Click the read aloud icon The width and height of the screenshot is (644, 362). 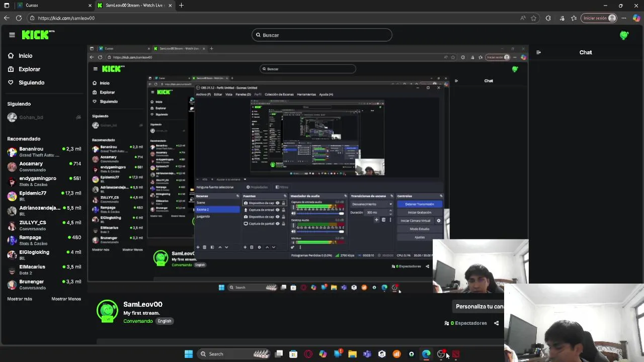[x=523, y=18]
